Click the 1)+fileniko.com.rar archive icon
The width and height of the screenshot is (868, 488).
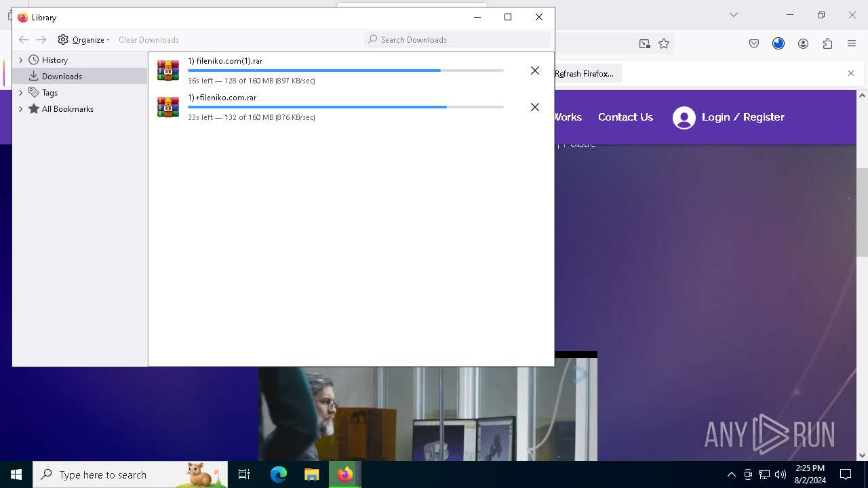point(168,107)
